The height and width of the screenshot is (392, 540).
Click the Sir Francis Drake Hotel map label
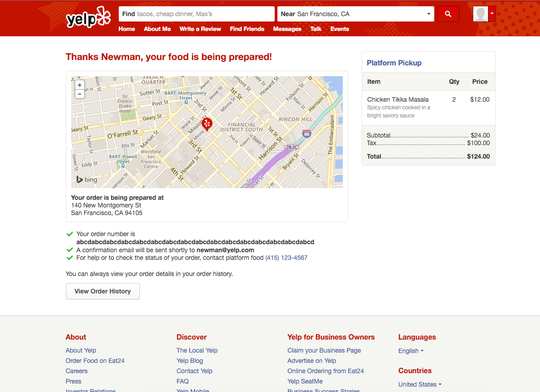tap(125, 103)
